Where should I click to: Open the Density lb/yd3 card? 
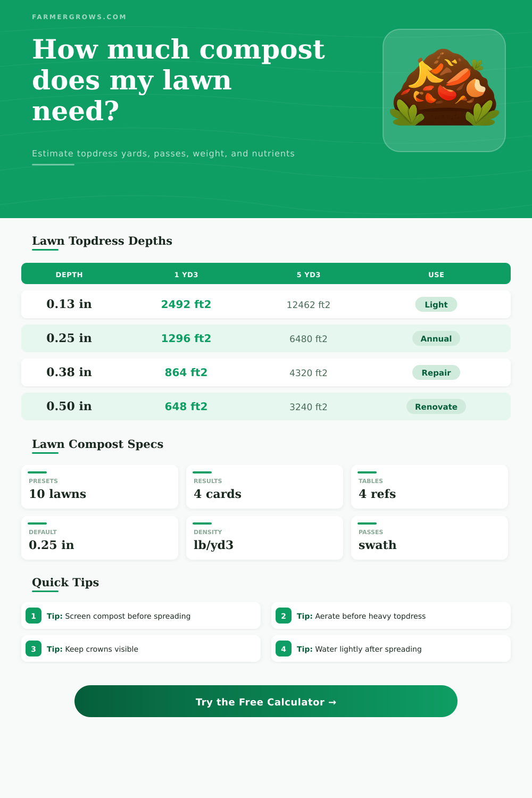click(264, 538)
